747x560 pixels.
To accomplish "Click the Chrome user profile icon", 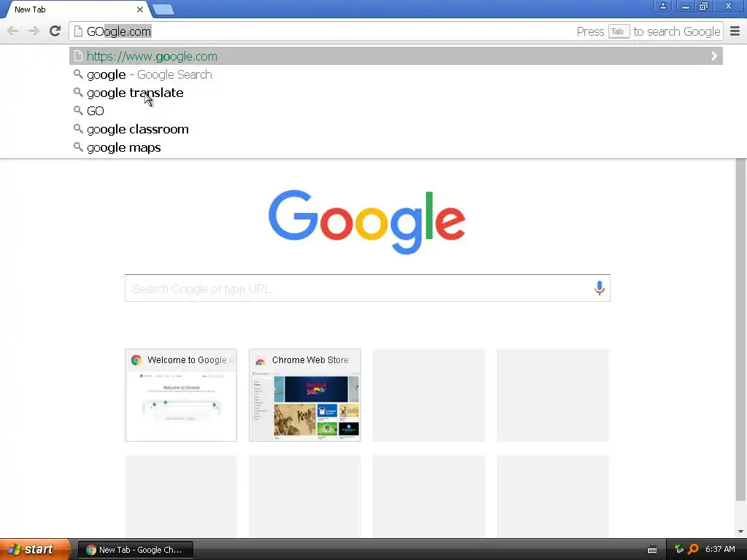I will [x=662, y=6].
